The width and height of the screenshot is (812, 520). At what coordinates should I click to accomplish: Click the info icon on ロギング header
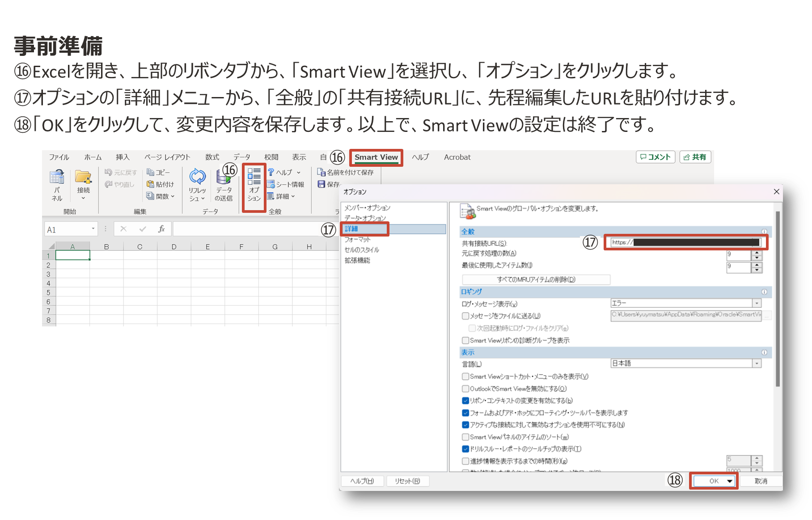point(764,292)
